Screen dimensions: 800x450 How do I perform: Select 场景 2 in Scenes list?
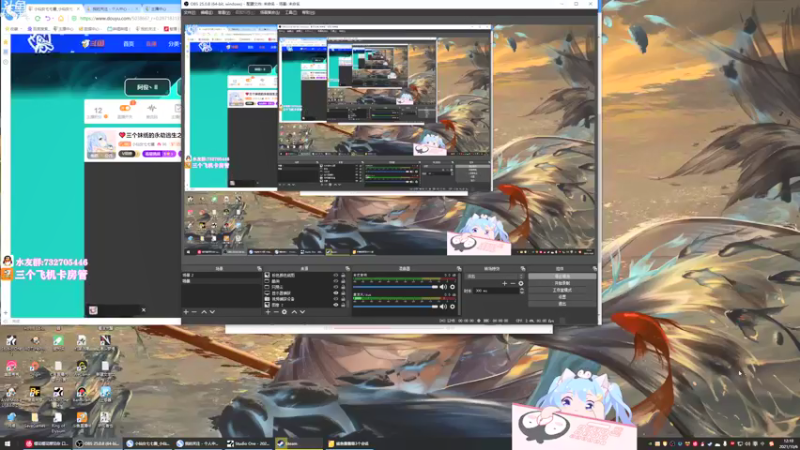click(221, 276)
